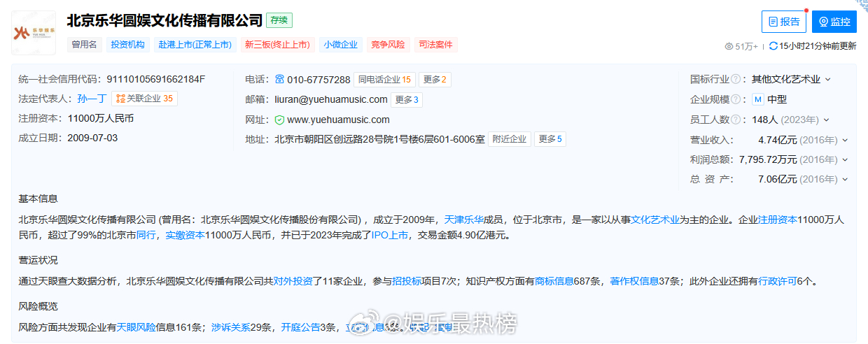Viewport: 868px width, 344px height.
Task: Open the 商标信息 link
Action: pos(554,282)
